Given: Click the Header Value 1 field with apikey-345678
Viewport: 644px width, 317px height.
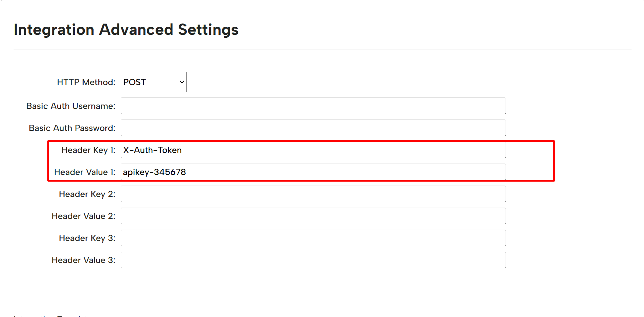Looking at the screenshot, I should [313, 172].
